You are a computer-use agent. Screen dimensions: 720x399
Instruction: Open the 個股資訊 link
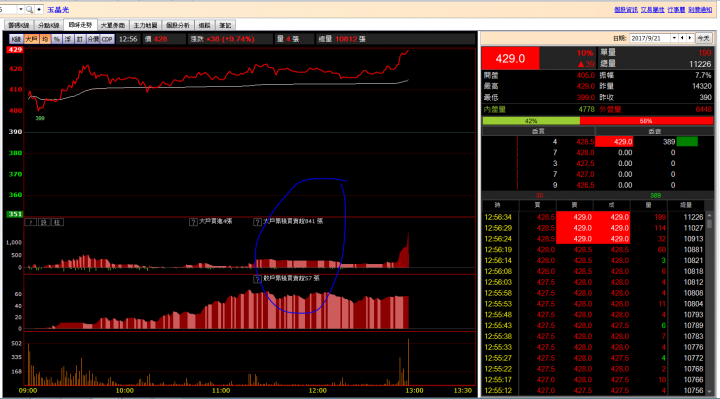(x=626, y=10)
